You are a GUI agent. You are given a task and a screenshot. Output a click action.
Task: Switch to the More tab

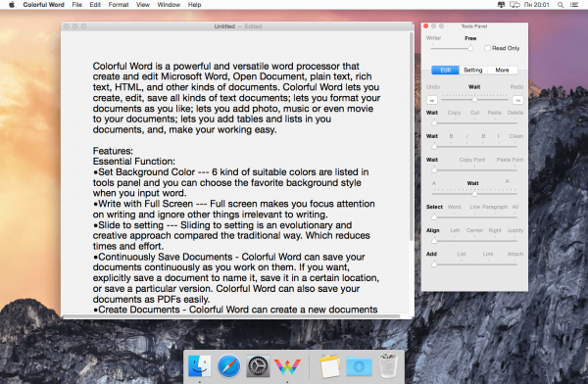[502, 71]
